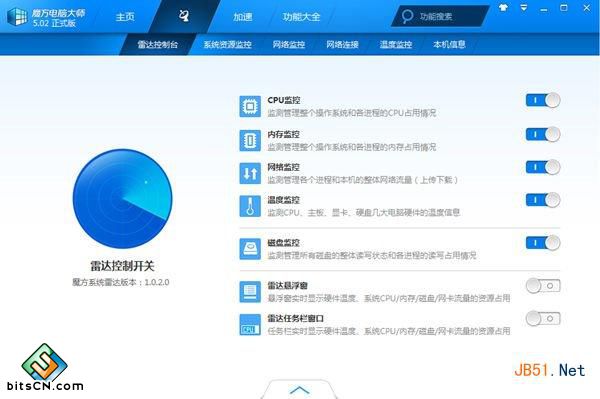Image resolution: width=600 pixels, height=399 pixels.
Task: Enable the 雷达悬浮窗 toggle
Action: (543, 286)
